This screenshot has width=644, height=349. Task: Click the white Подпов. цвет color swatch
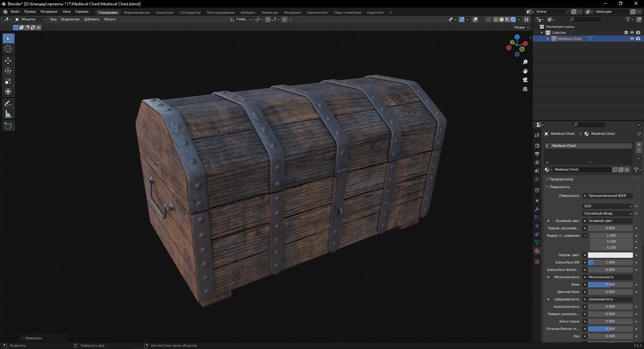click(x=610, y=255)
